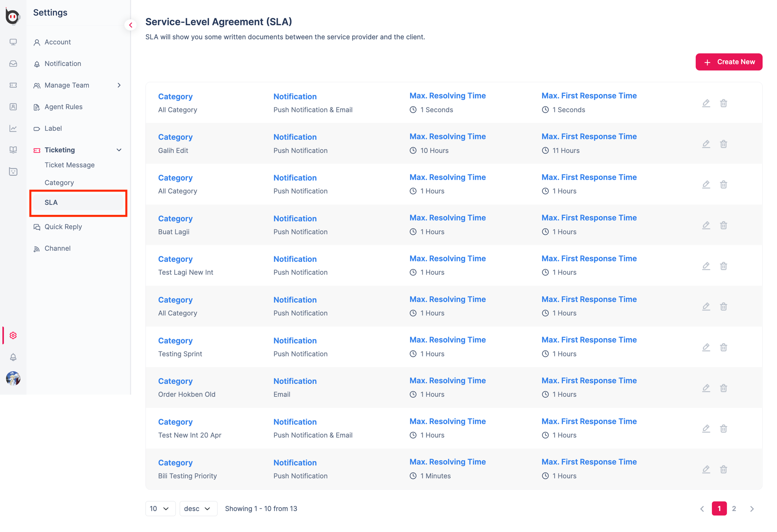Open Ticket Message settings

click(x=69, y=165)
